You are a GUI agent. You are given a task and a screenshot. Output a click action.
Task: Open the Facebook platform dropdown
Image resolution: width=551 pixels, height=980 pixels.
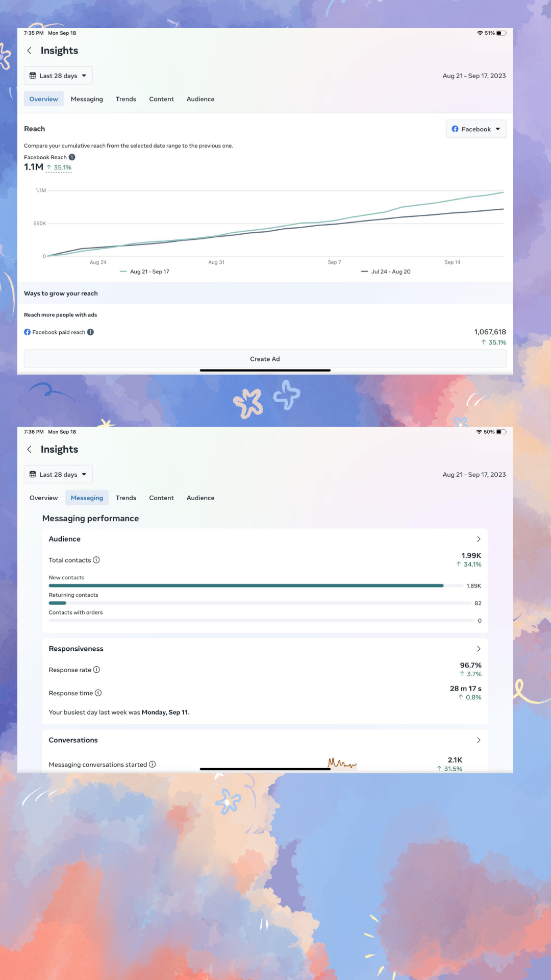click(x=476, y=129)
